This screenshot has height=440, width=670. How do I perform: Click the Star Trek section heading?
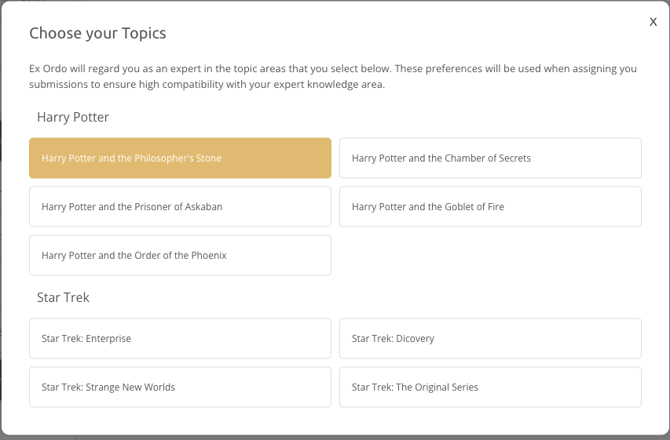[x=63, y=297]
